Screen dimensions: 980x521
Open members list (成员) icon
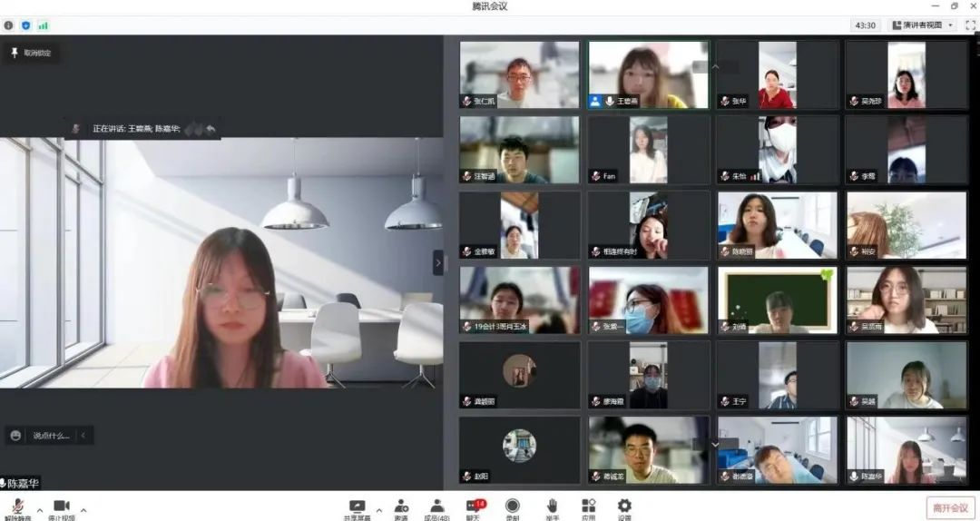coord(436,506)
